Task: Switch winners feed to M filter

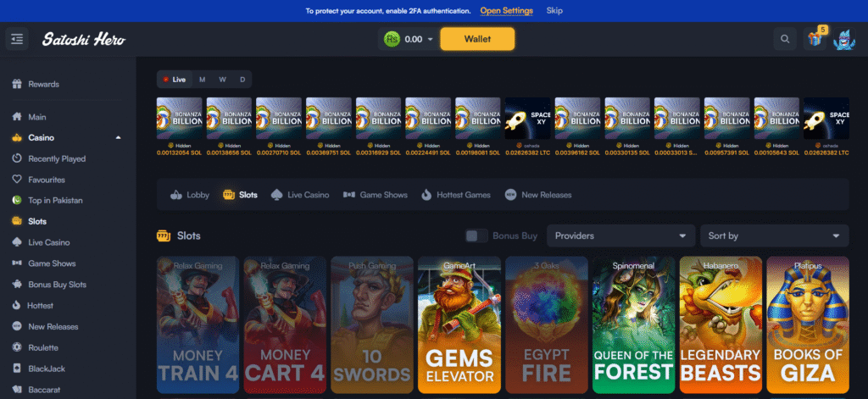Action: tap(202, 79)
